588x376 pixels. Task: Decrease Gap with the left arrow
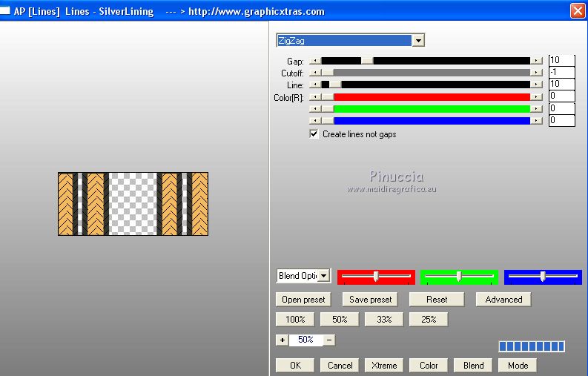click(x=315, y=61)
